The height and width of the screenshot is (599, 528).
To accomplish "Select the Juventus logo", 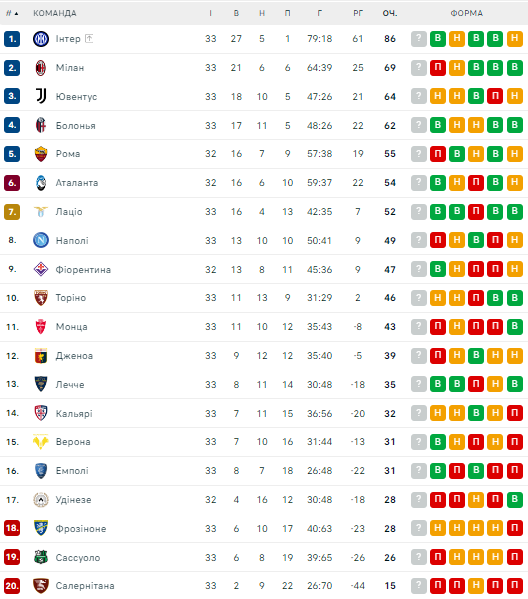I will point(41,96).
